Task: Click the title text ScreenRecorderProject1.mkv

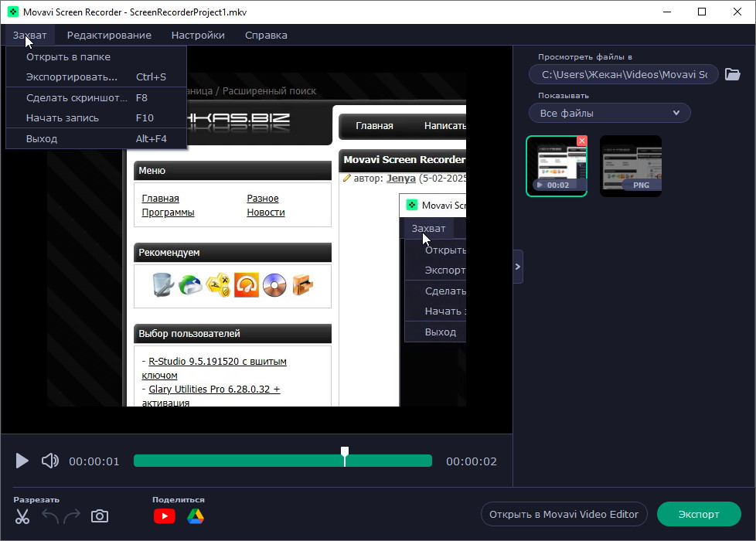Action: pos(188,12)
